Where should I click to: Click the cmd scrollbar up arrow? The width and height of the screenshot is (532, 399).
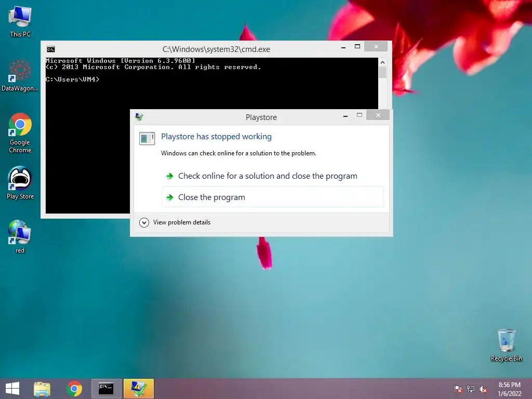point(383,62)
